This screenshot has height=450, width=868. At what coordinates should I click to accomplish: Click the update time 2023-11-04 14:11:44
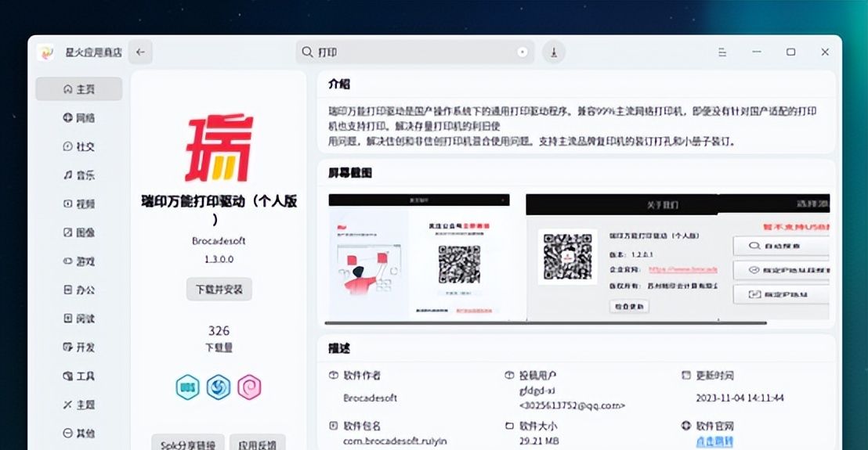(x=740, y=398)
